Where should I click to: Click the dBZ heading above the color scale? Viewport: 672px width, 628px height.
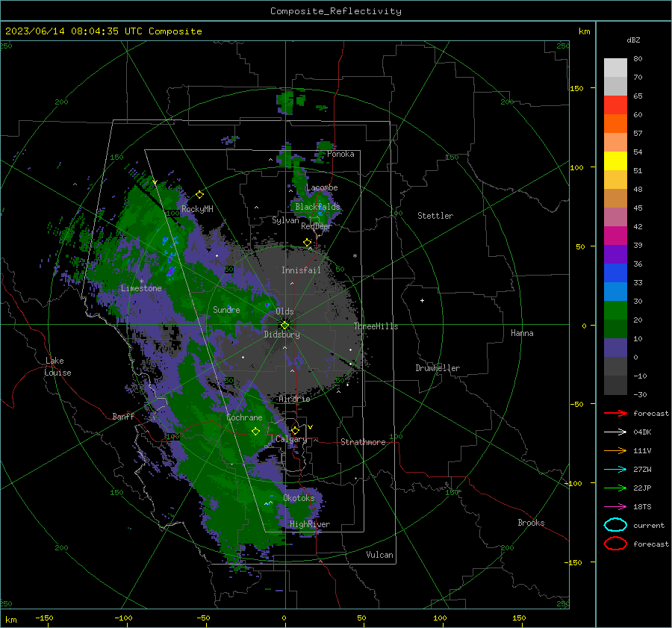(633, 40)
